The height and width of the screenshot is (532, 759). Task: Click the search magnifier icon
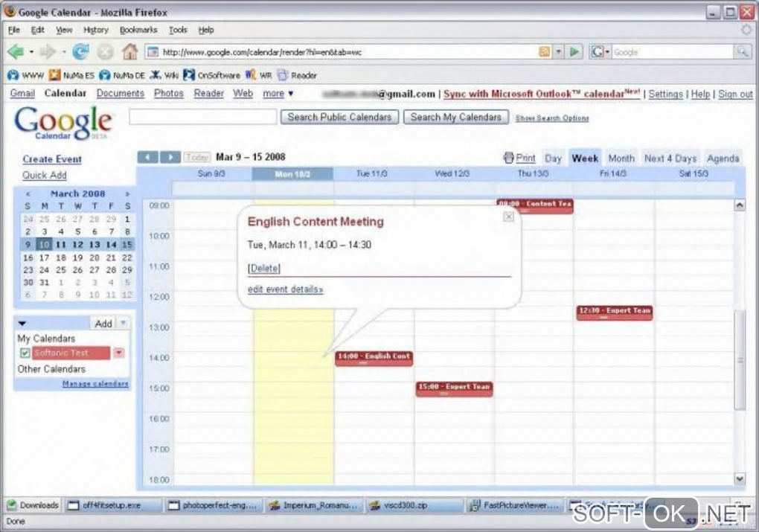click(x=743, y=52)
